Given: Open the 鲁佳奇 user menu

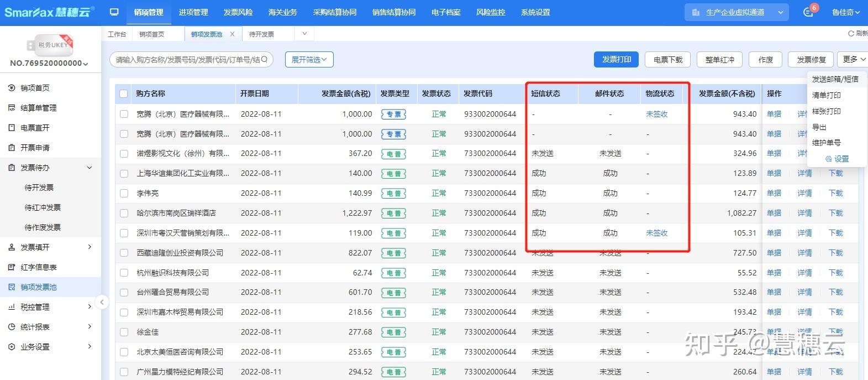Looking at the screenshot, I should [x=846, y=12].
